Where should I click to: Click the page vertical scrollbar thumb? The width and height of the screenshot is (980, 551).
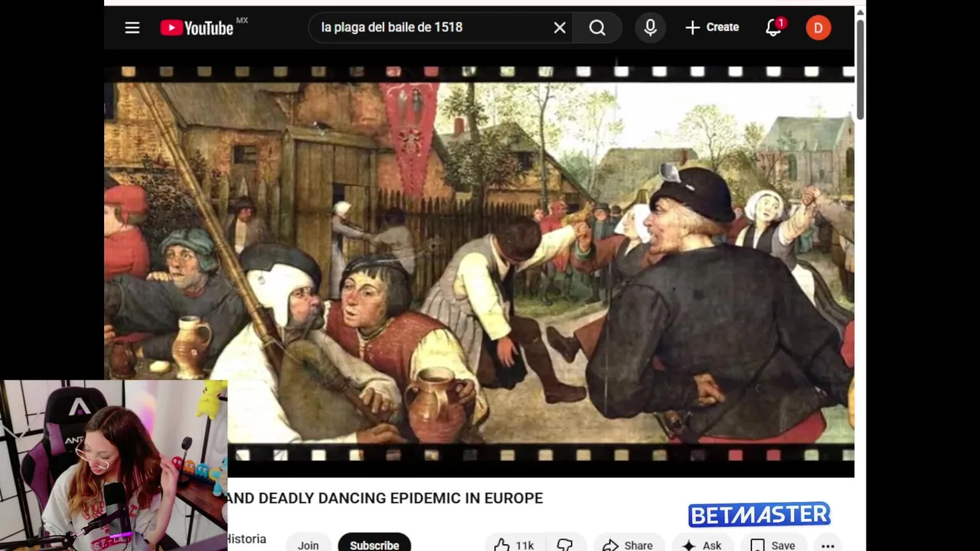[860, 69]
